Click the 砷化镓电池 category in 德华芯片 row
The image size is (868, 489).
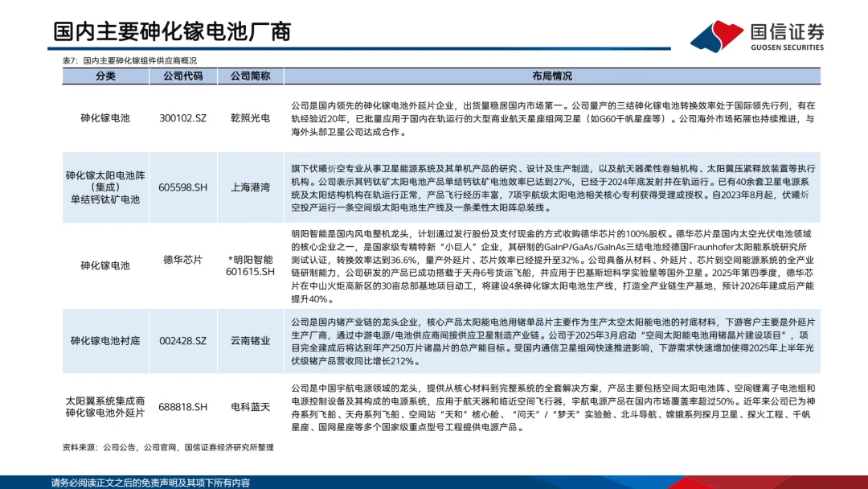click(x=105, y=265)
